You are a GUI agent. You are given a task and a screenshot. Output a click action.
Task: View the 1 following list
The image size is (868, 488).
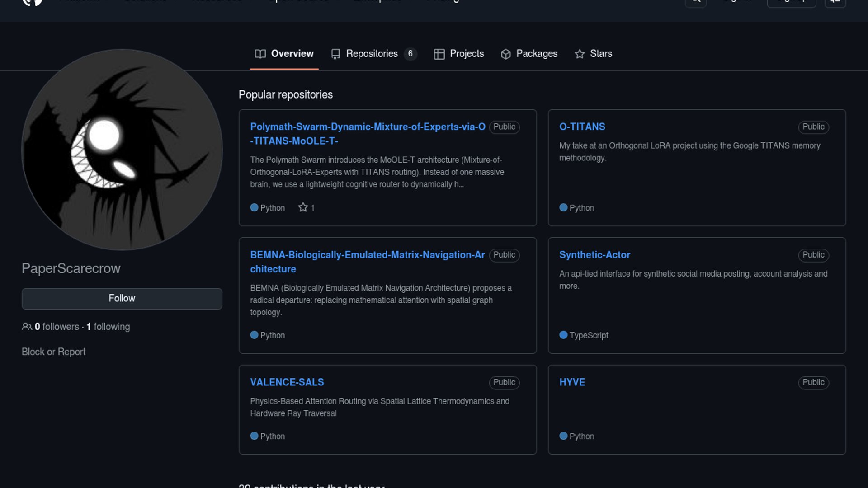point(108,327)
